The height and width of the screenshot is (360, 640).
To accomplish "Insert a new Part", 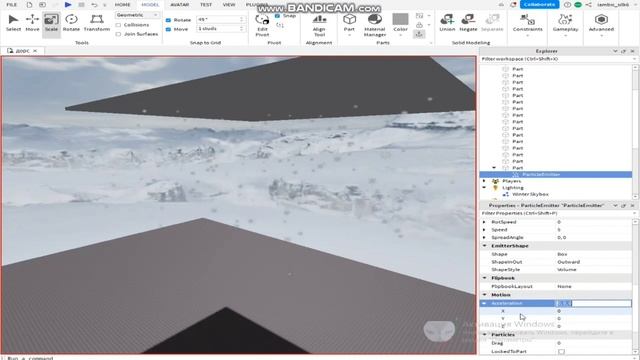I will [349, 23].
